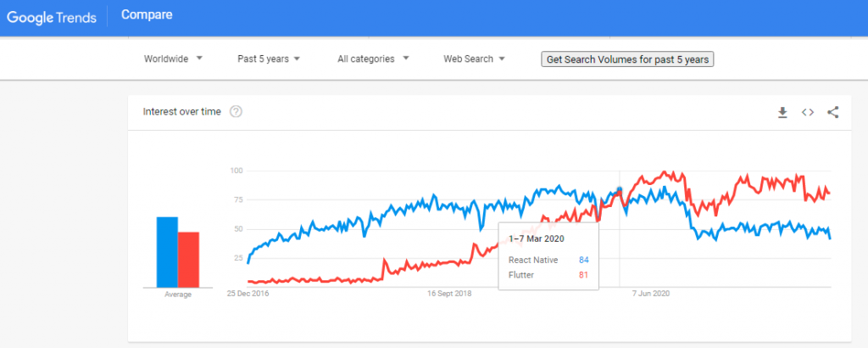Open the Web Search type dropdown
Screen dimensions: 868x348
(475, 59)
